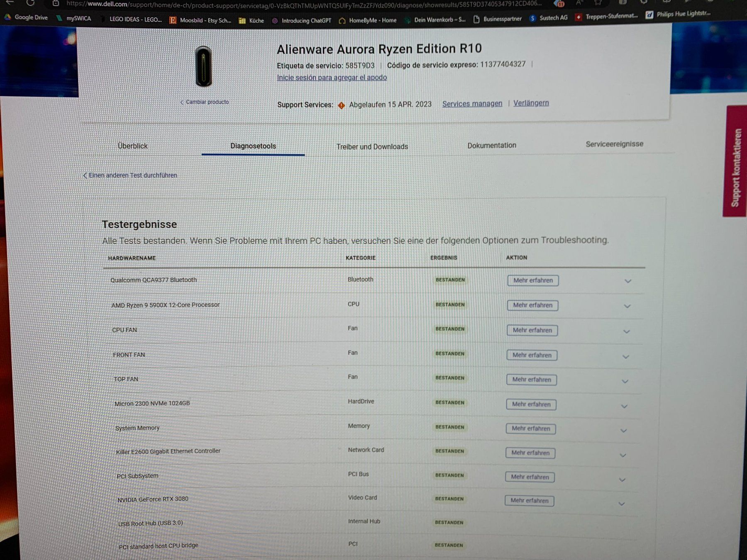
Task: Open the Philips Hue Lightstrip bookmark
Action: pyautogui.click(x=678, y=14)
